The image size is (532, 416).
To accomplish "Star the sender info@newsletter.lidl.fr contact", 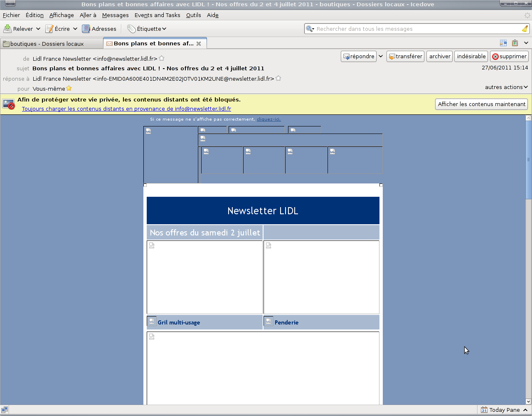I will pyautogui.click(x=162, y=58).
